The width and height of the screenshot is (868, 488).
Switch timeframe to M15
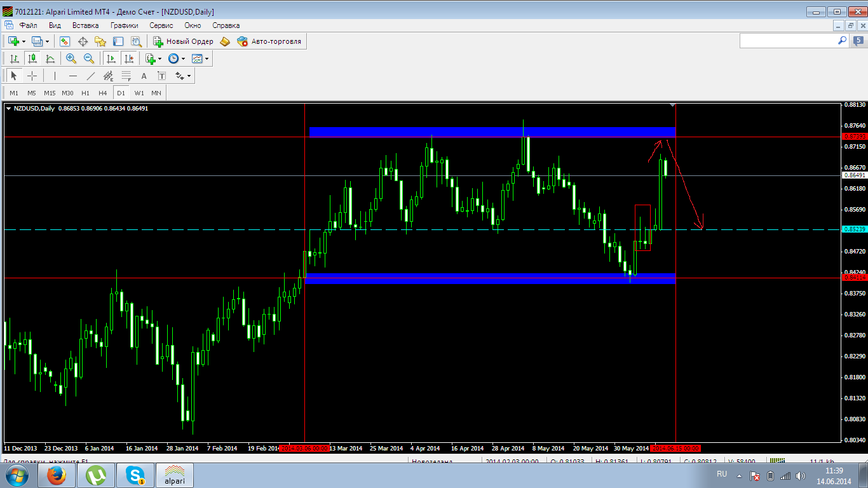click(x=50, y=93)
